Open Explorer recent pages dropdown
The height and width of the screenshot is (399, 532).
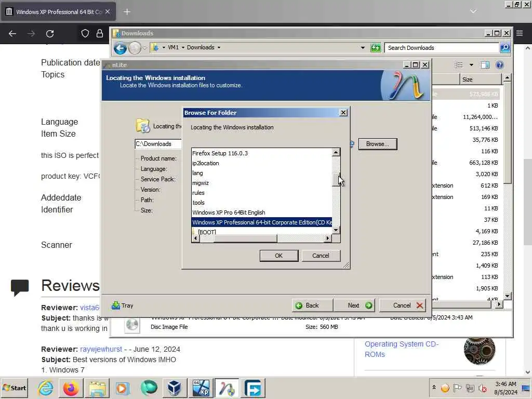coord(145,48)
